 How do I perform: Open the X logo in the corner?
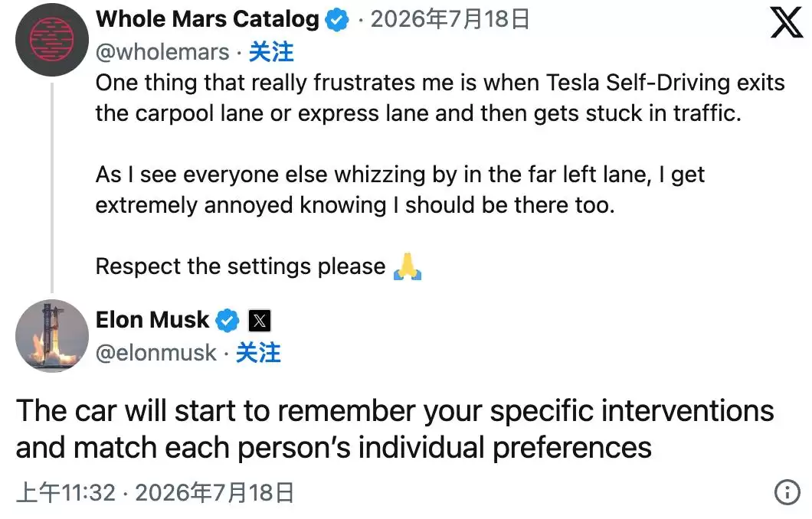[786, 23]
